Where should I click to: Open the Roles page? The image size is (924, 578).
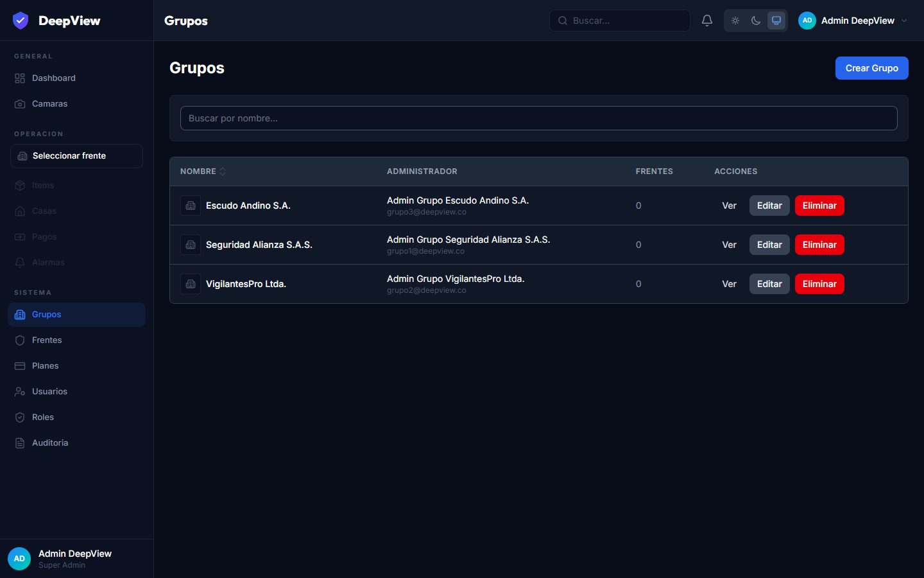point(76,417)
